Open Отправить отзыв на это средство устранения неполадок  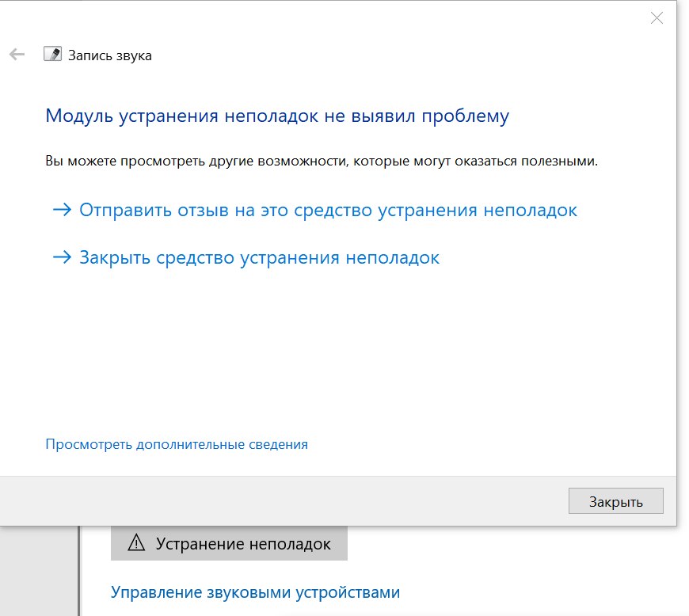coord(314,210)
